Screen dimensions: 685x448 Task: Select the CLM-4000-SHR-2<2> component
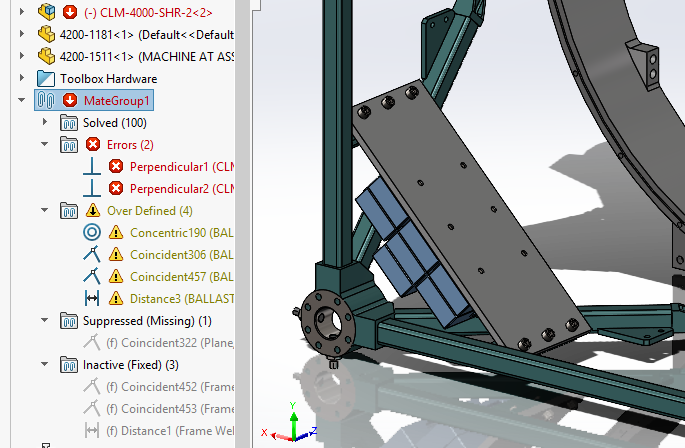click(150, 12)
